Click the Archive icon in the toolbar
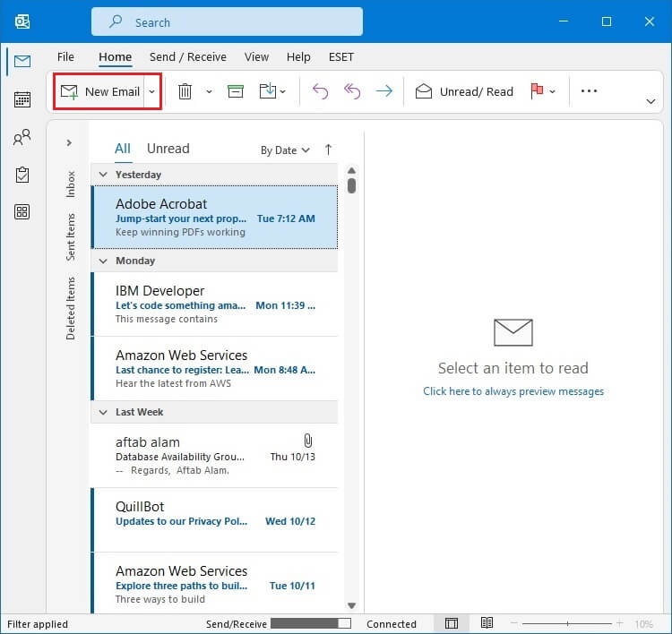This screenshot has width=672, height=634. pyautogui.click(x=236, y=91)
